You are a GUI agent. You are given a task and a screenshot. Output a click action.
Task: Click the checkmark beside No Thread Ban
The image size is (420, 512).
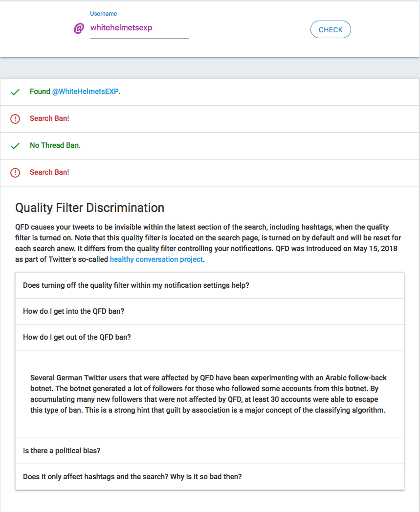coord(15,146)
